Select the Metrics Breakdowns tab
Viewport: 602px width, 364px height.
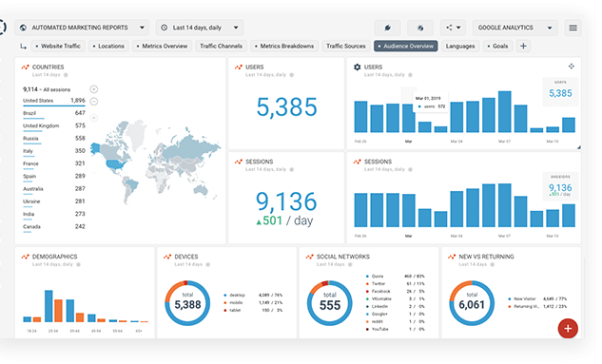tap(284, 46)
